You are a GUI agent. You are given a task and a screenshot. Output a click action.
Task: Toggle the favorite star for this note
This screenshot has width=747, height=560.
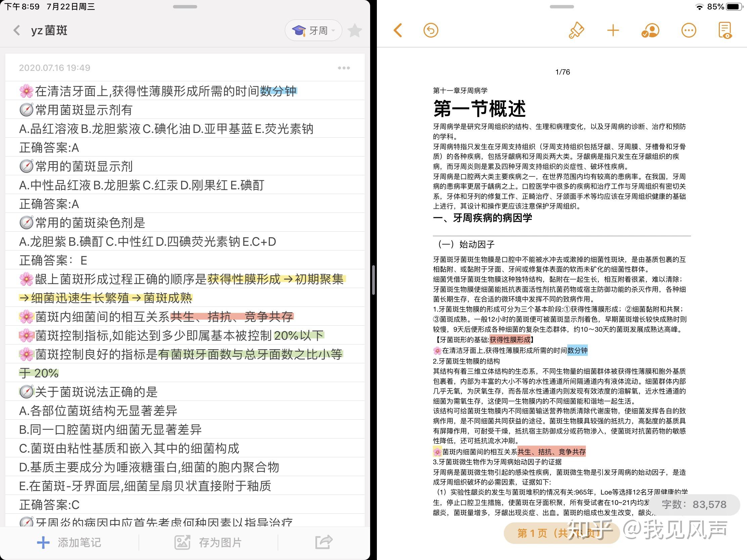point(355,31)
